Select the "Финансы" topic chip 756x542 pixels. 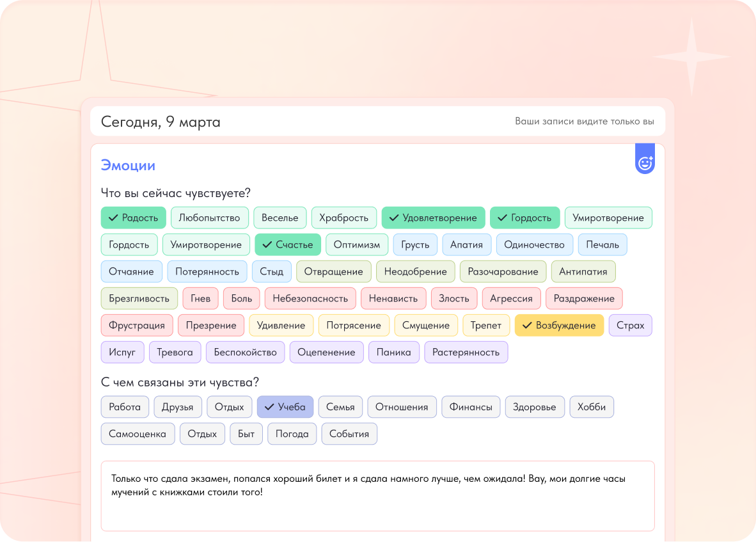tap(470, 407)
